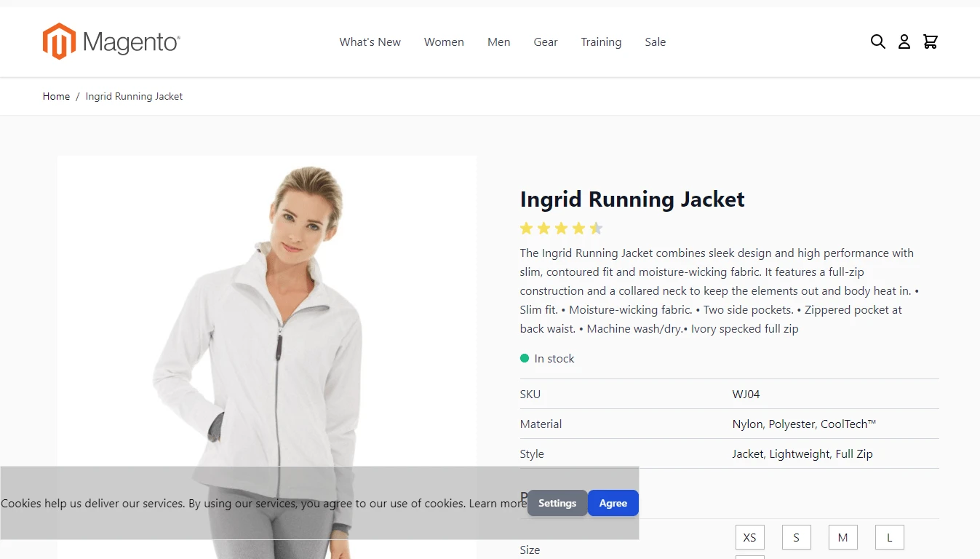The image size is (980, 559).
Task: Click the customer account icon
Action: pyautogui.click(x=904, y=42)
